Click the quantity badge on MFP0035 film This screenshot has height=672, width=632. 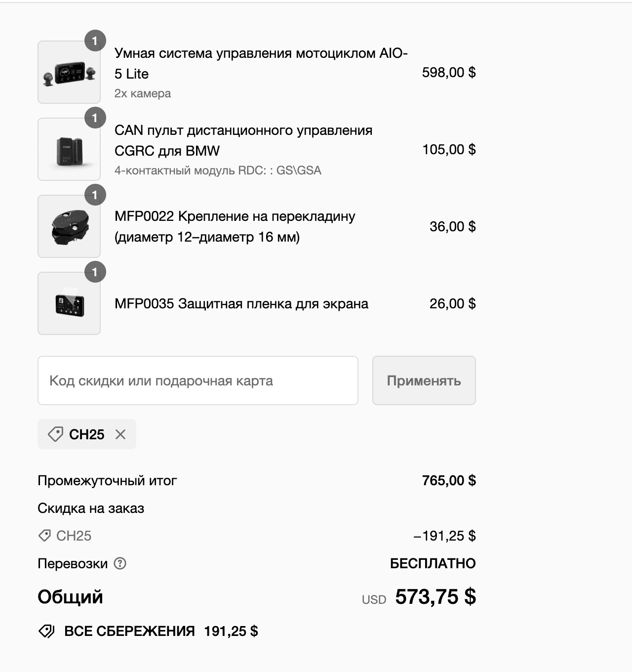(95, 272)
